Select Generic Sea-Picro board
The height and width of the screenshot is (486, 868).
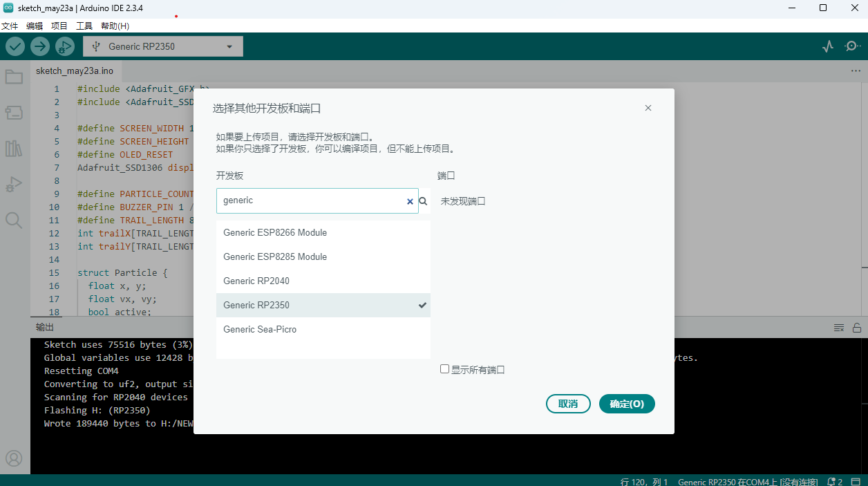coord(323,329)
